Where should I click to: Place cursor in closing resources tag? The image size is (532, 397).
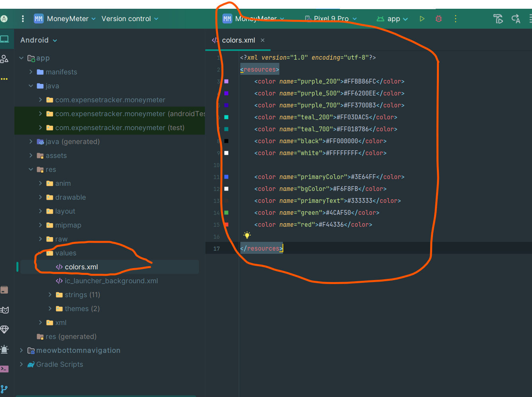point(261,249)
